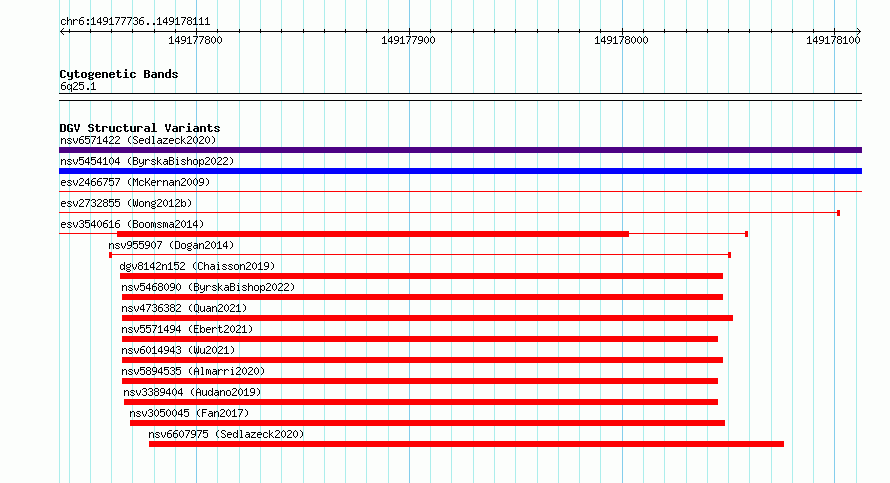Image resolution: width=890 pixels, height=483 pixels.
Task: Click the ruler's right scroll arrow
Action: point(859,31)
